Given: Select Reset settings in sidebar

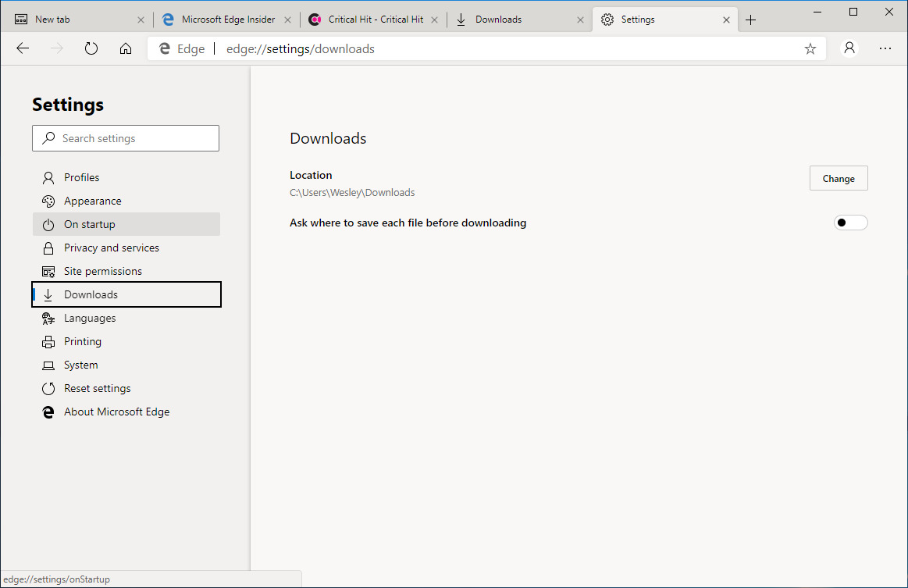Looking at the screenshot, I should point(98,388).
